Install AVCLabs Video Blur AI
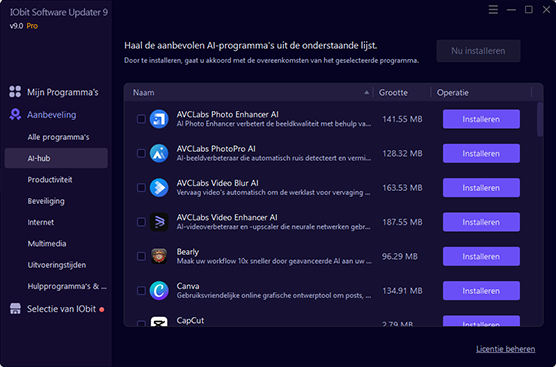 click(481, 188)
